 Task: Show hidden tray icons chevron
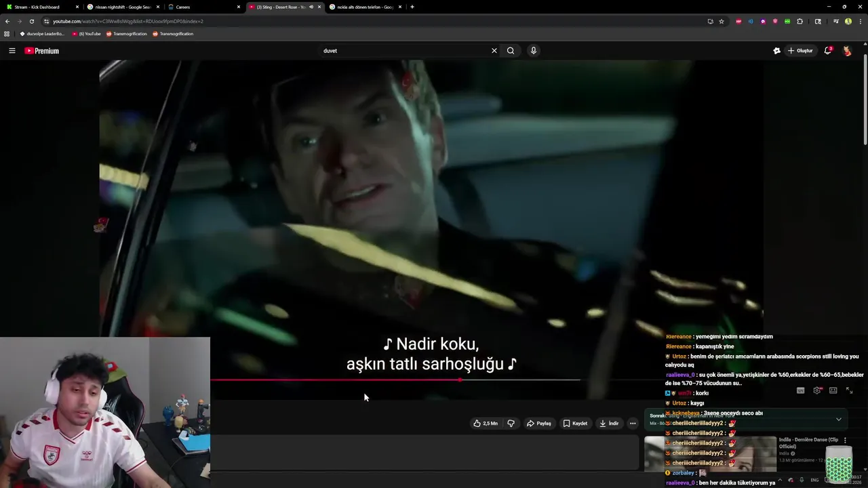[x=779, y=480]
